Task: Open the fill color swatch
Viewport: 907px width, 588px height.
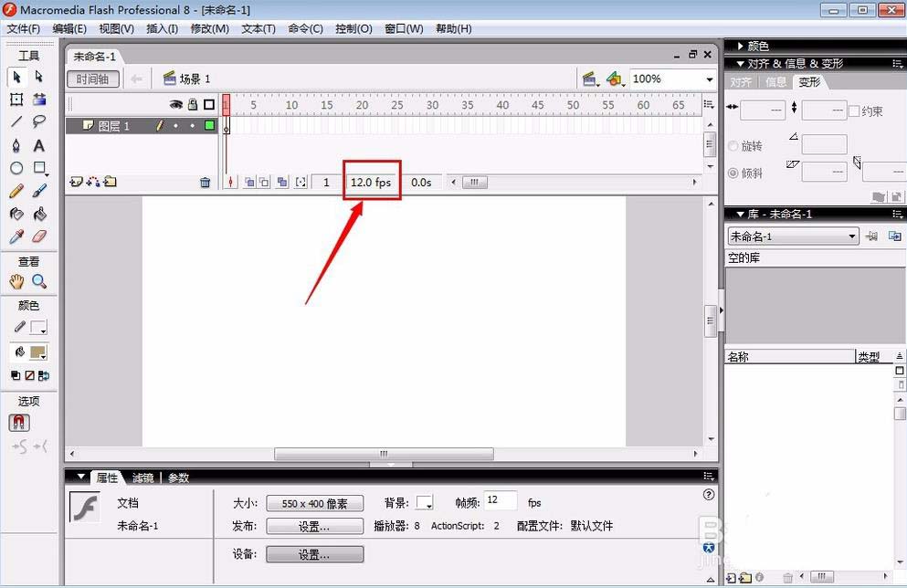Action: (x=38, y=352)
